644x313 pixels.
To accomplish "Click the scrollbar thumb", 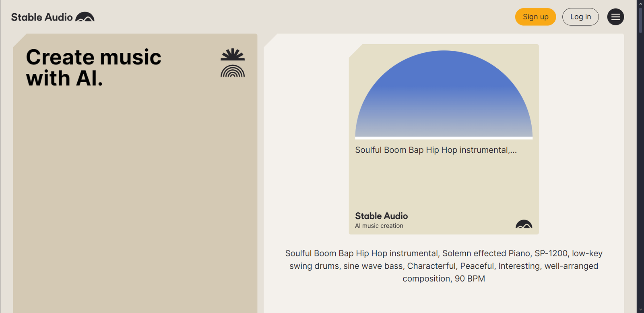I will pyautogui.click(x=641, y=18).
